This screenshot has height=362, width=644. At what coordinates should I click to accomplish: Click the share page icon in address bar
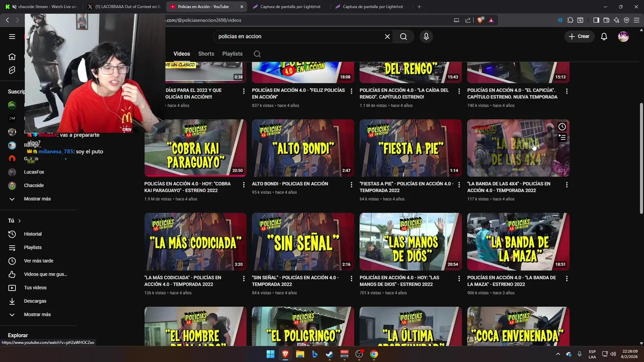[468, 20]
